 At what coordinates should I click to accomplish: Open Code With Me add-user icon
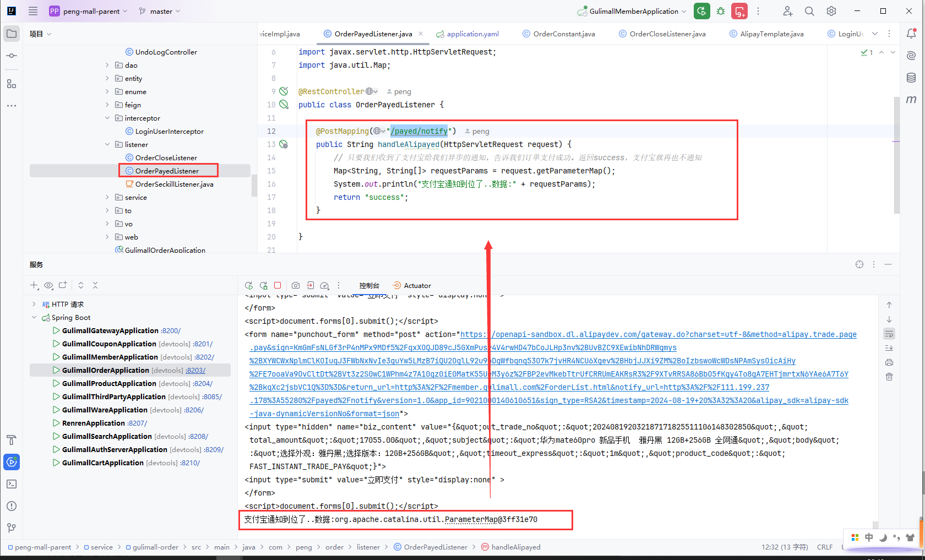788,11
